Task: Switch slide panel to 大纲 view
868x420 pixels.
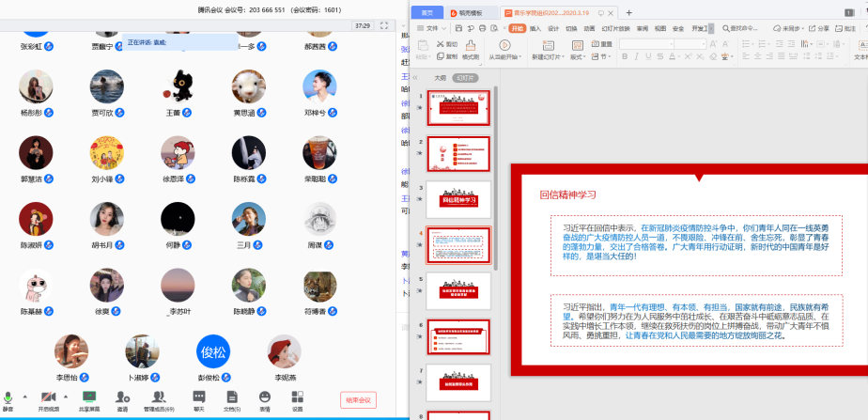Action: click(439, 78)
